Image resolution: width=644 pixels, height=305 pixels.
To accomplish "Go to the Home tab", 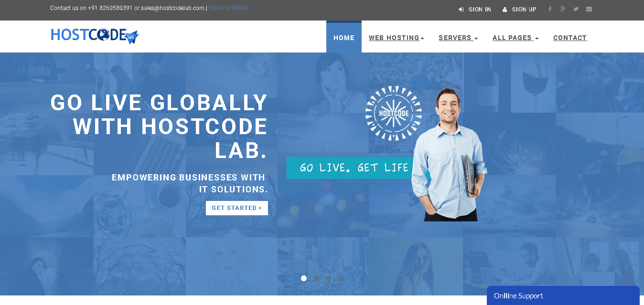I will 344,37.
